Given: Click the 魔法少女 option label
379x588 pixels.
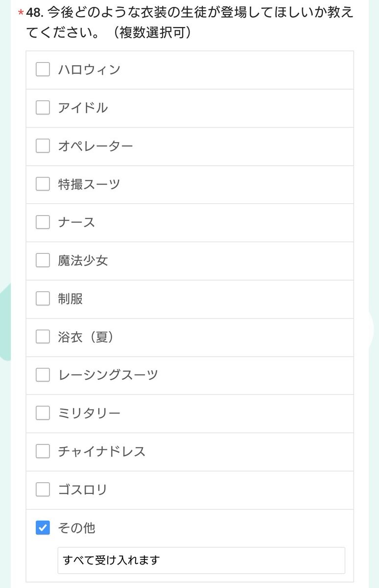Looking at the screenshot, I should tap(83, 261).
